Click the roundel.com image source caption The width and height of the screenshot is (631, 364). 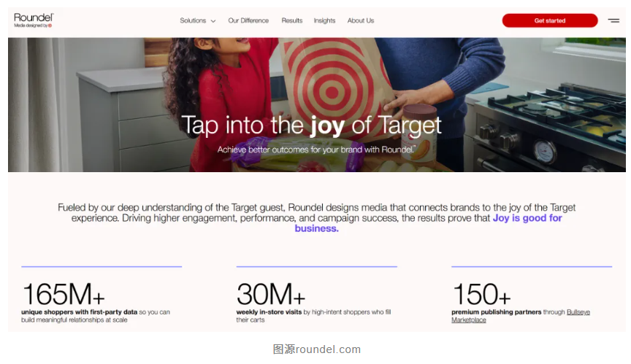click(316, 349)
